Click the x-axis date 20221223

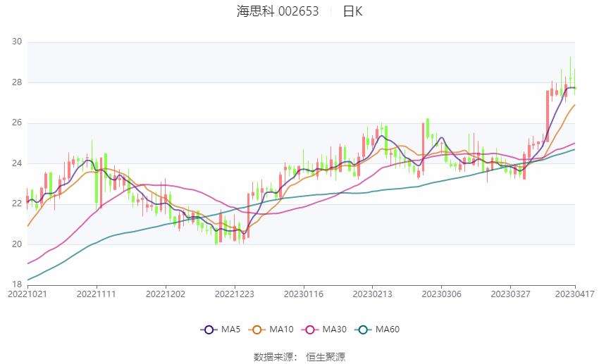tap(234, 294)
